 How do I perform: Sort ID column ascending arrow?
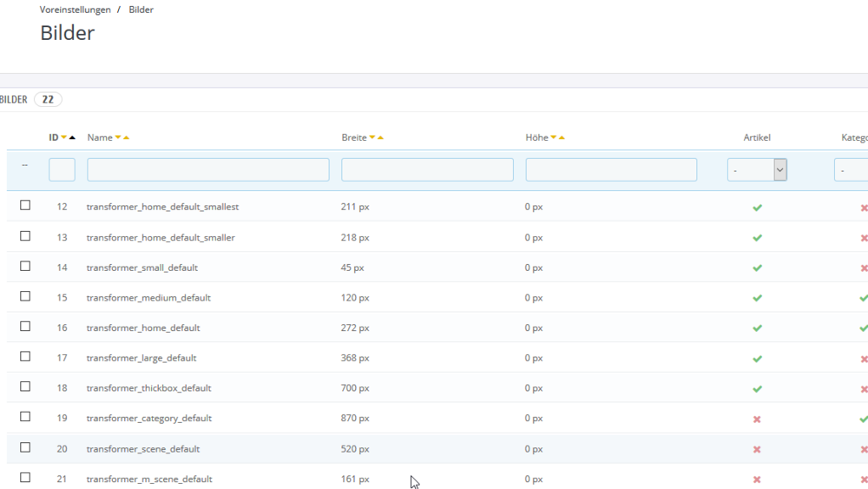point(72,138)
